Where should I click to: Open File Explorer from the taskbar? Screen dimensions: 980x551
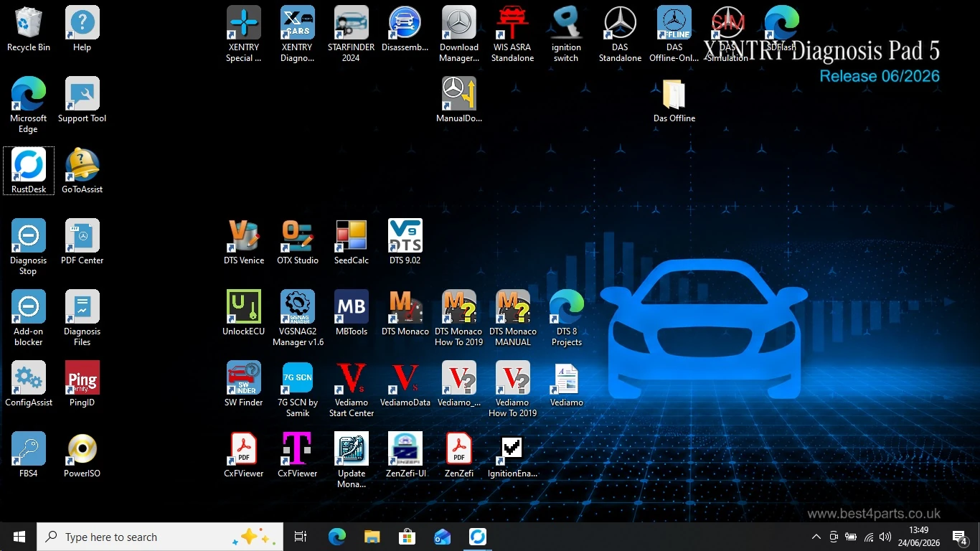(372, 537)
